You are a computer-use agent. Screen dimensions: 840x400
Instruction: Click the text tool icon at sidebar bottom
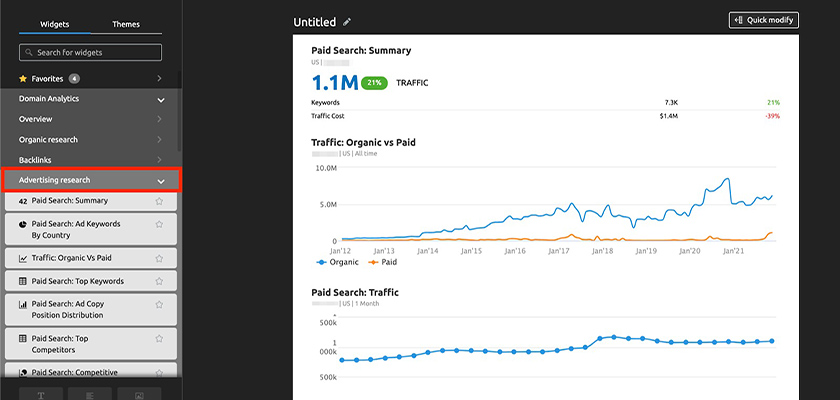[x=39, y=394]
